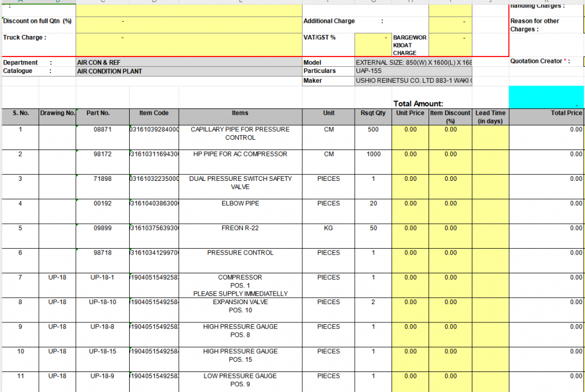585x392 pixels.
Task: Click the Items column header
Action: coord(240,113)
